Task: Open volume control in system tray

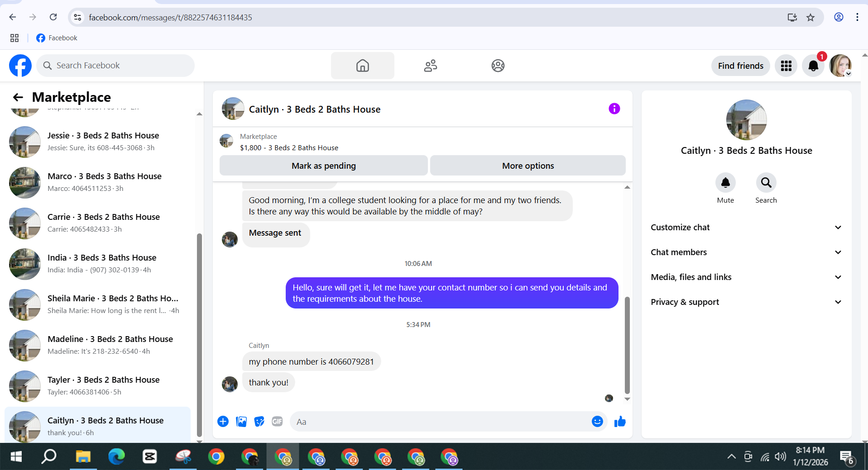Action: pos(780,457)
